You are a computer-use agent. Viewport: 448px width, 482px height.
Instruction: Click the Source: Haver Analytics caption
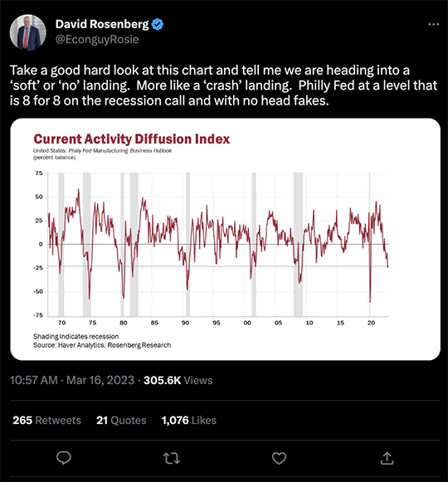pos(102,345)
